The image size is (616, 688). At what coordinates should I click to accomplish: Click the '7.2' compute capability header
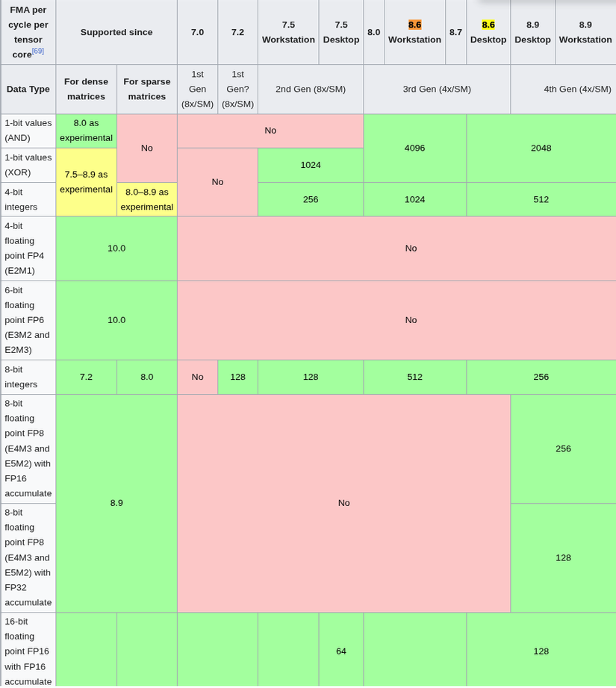pyautogui.click(x=237, y=32)
